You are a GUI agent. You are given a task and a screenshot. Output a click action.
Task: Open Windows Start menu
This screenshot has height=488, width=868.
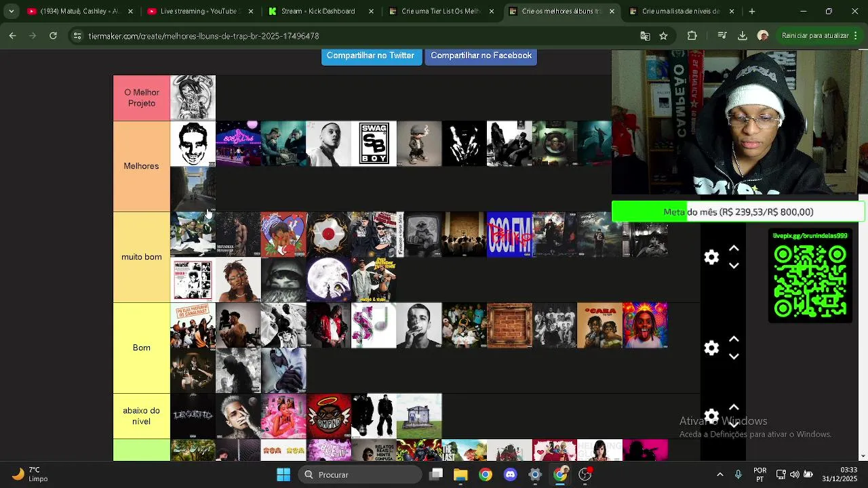[x=283, y=474]
